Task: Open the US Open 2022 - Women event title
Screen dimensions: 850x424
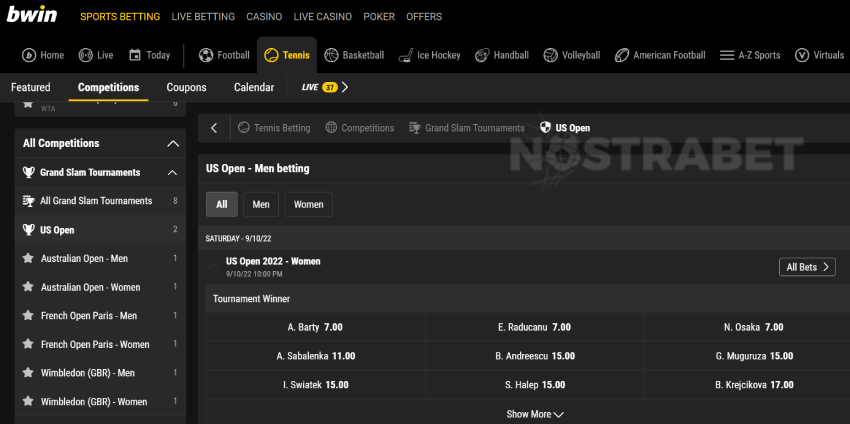Action: pos(273,261)
